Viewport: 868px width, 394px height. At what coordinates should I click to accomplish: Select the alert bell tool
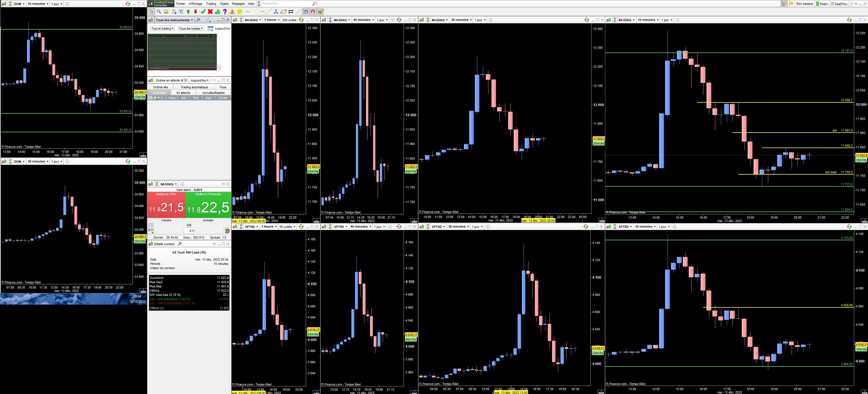point(166,12)
